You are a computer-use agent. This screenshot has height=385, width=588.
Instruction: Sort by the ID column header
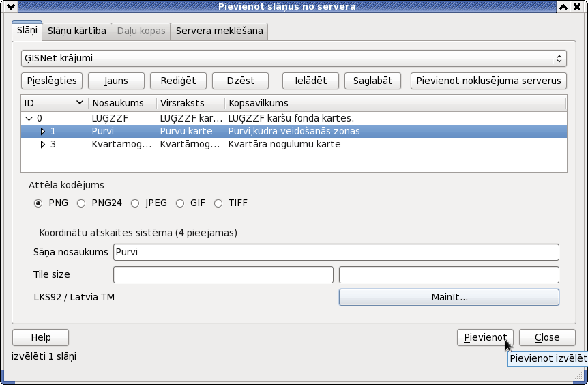tap(55, 103)
